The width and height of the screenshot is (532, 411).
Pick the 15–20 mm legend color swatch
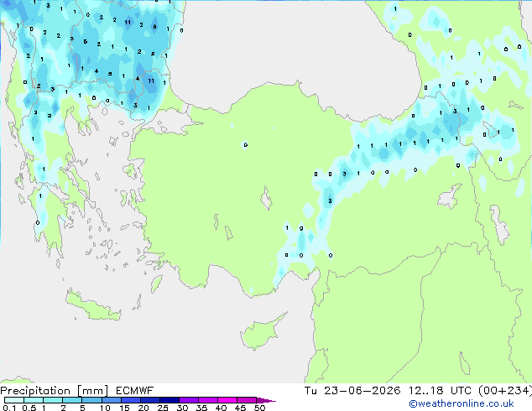(131, 400)
